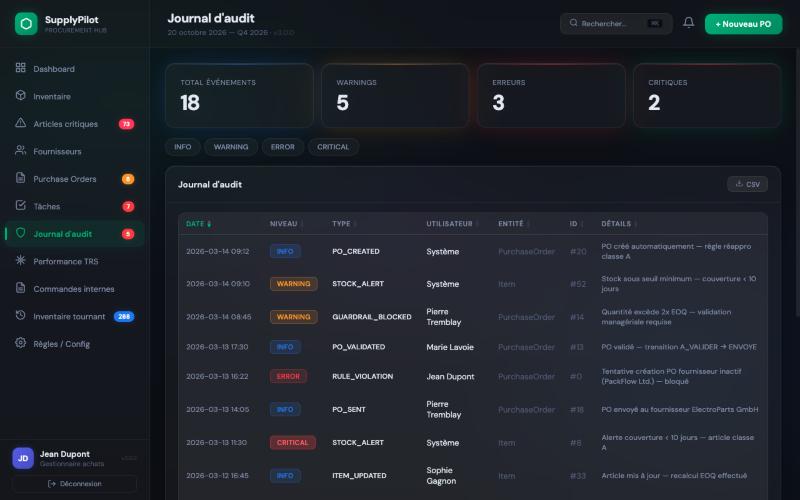Click the Commandes internes document icon
800x500 pixels.
click(x=20, y=288)
